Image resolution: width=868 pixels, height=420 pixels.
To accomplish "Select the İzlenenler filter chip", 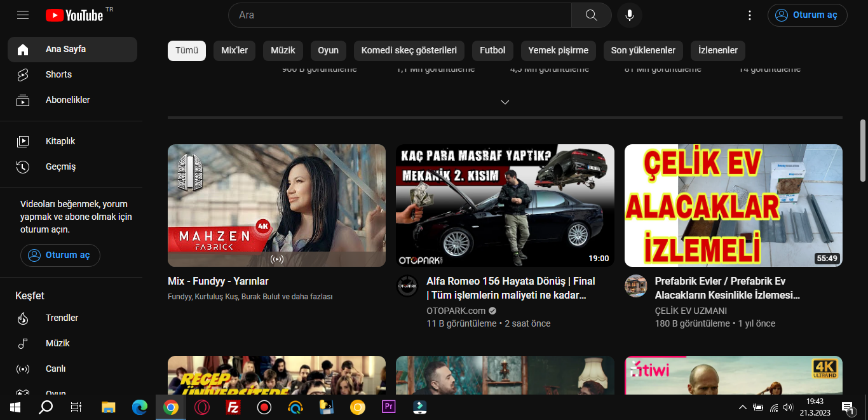I will 718,50.
